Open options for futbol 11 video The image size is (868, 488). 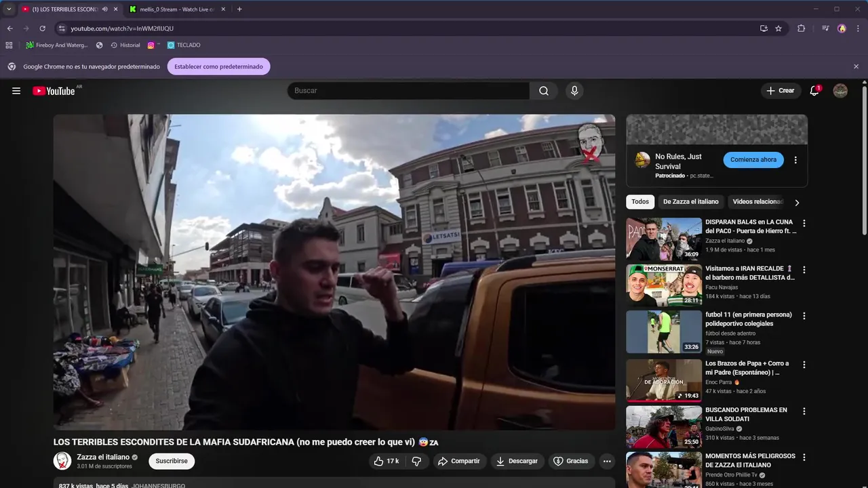[804, 316]
